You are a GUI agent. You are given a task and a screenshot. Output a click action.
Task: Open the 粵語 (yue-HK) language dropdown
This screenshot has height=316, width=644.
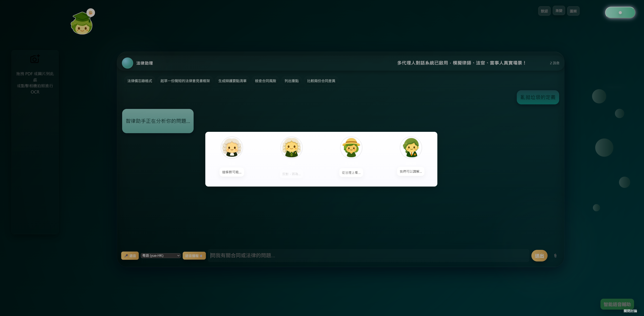click(x=161, y=255)
